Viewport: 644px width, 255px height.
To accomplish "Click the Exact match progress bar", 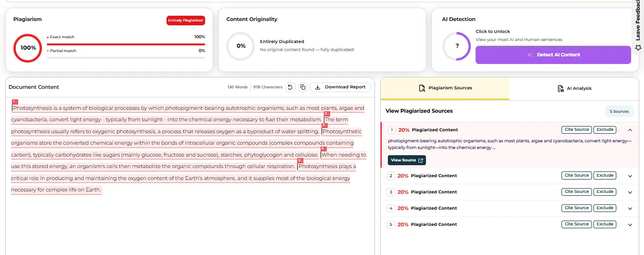I will [x=126, y=44].
